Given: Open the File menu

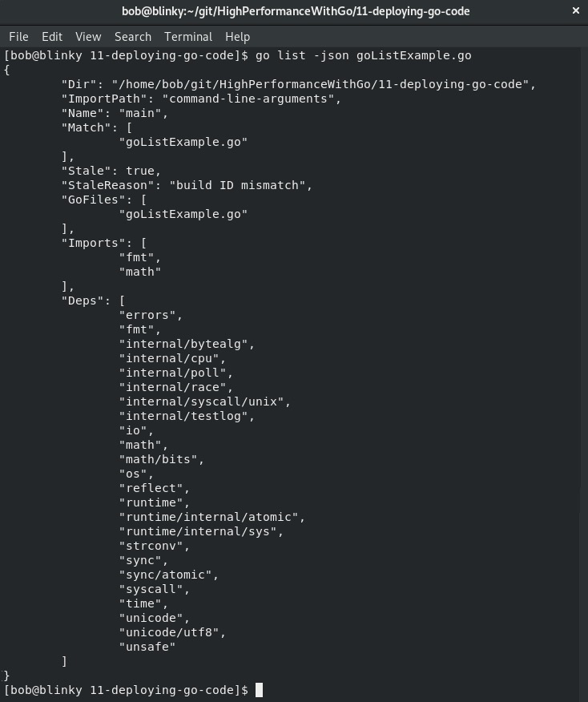Looking at the screenshot, I should click(x=18, y=37).
